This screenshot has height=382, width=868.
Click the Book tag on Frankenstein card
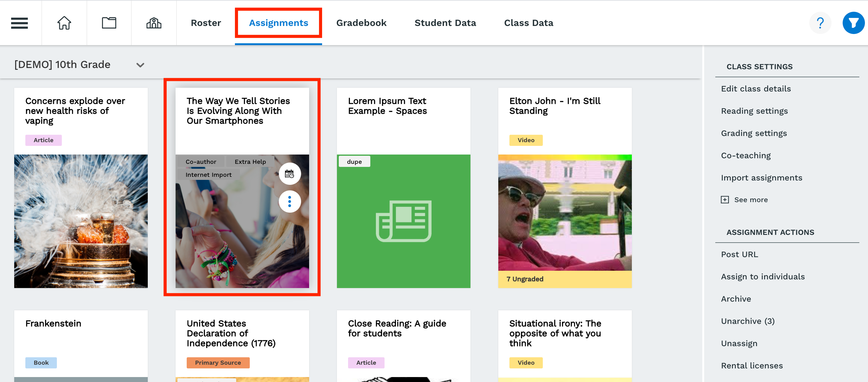(41, 363)
